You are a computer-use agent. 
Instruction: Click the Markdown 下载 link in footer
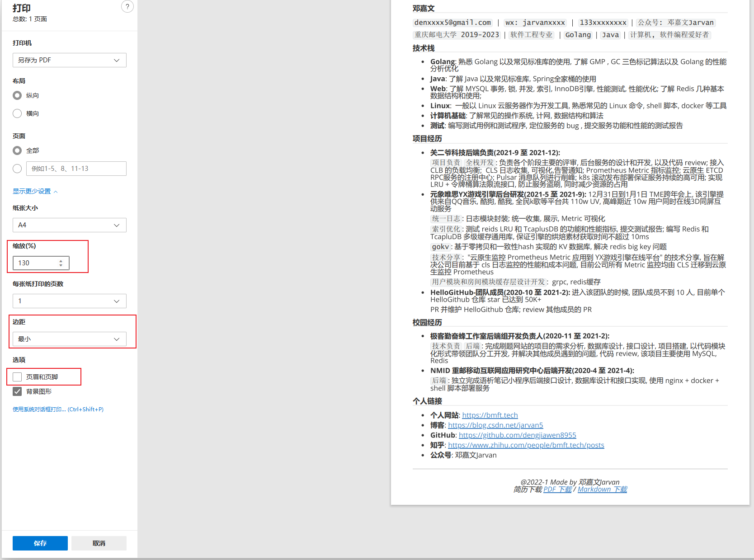pos(602,489)
